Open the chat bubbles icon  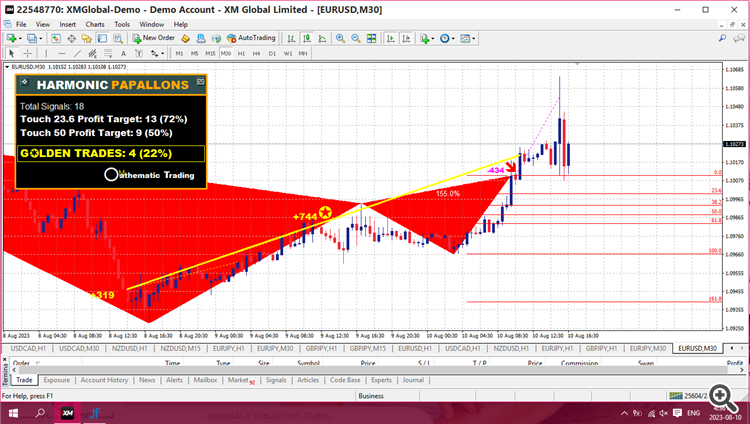click(739, 38)
